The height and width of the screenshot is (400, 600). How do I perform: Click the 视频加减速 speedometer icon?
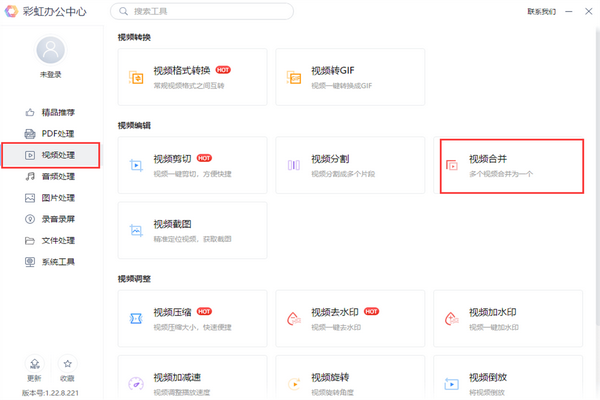point(136,384)
